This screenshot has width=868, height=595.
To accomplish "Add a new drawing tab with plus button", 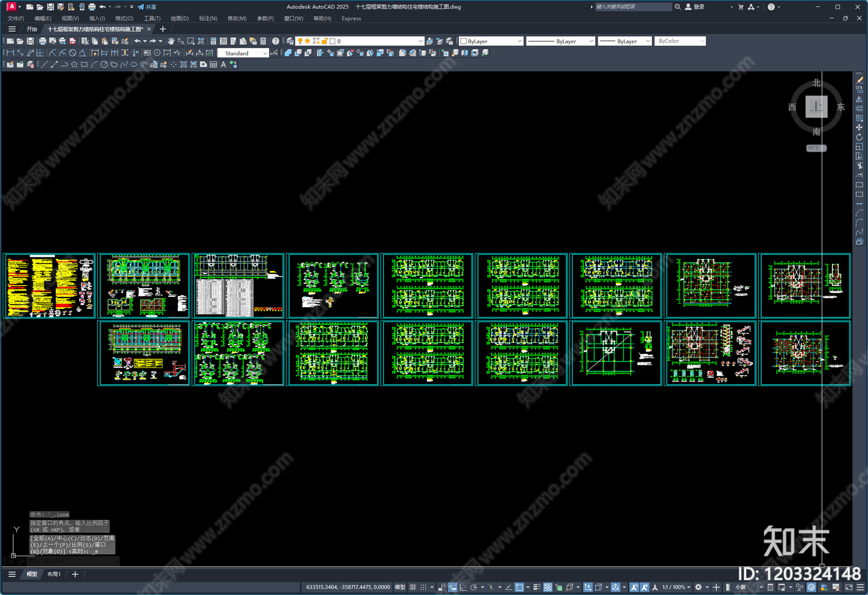I will point(163,29).
